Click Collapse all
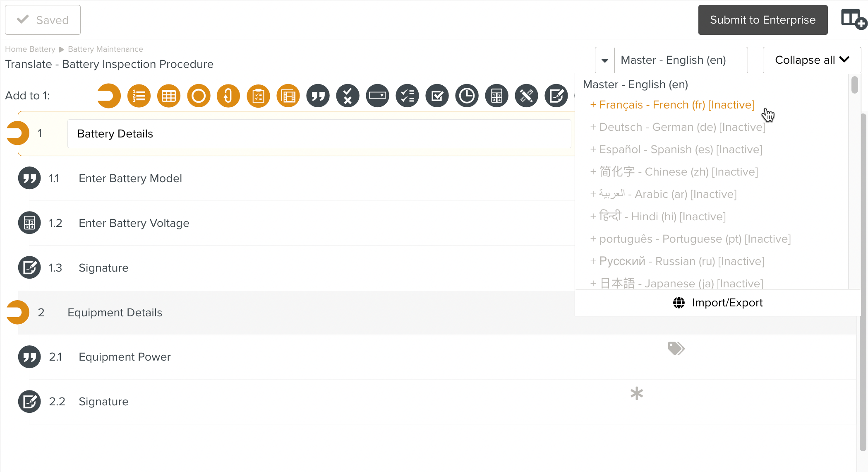 (811, 60)
